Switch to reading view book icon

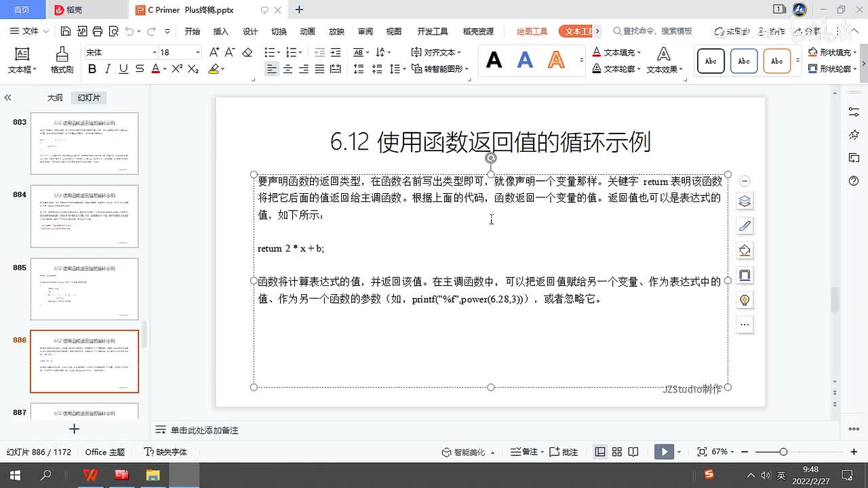click(633, 451)
